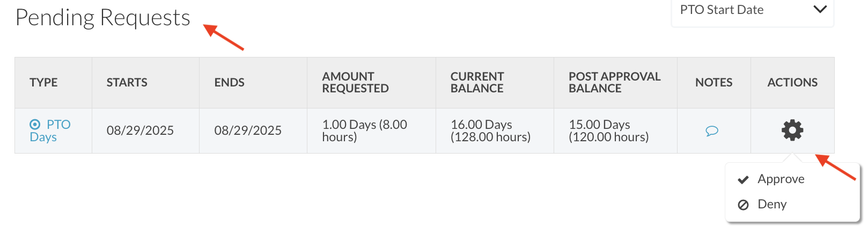
Task: Click the Post Approval Balance header
Action: click(x=614, y=82)
